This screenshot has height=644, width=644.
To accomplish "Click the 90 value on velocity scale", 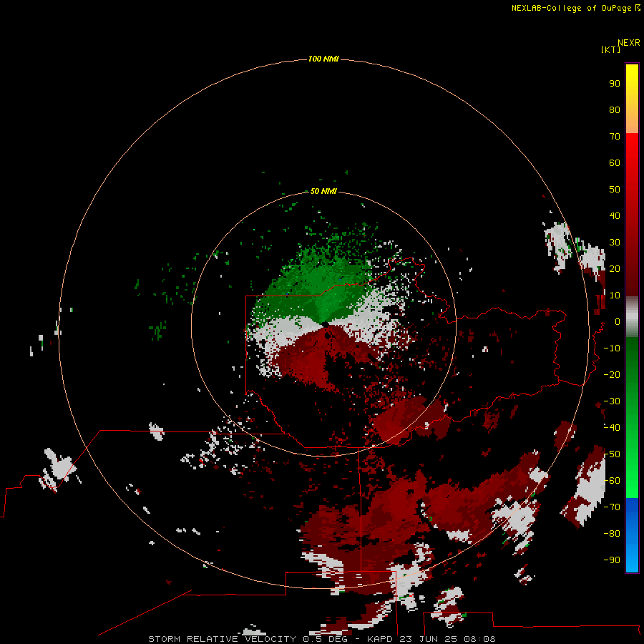I will pyautogui.click(x=615, y=84).
